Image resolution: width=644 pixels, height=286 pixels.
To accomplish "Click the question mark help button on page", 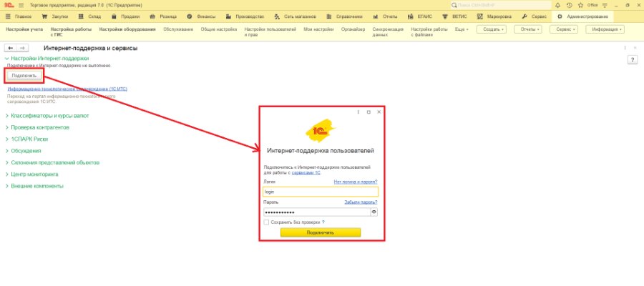I will pyautogui.click(x=633, y=60).
